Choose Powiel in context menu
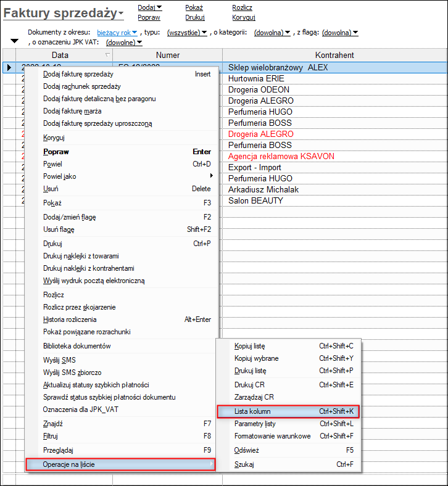 (127, 164)
